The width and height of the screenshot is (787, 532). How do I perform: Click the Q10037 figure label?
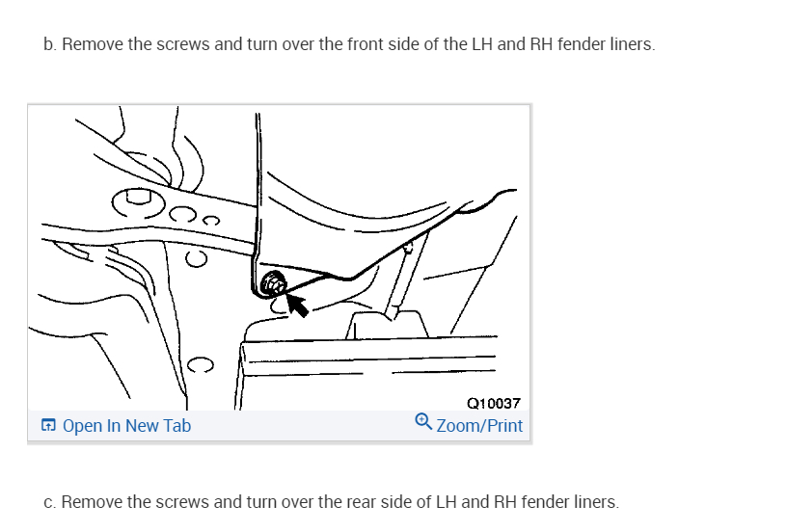click(493, 403)
